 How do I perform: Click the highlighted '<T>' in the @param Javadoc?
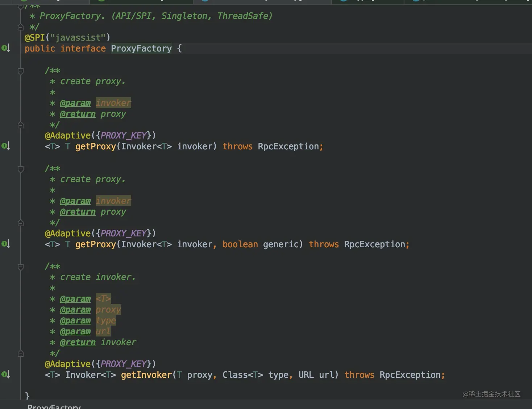click(103, 299)
